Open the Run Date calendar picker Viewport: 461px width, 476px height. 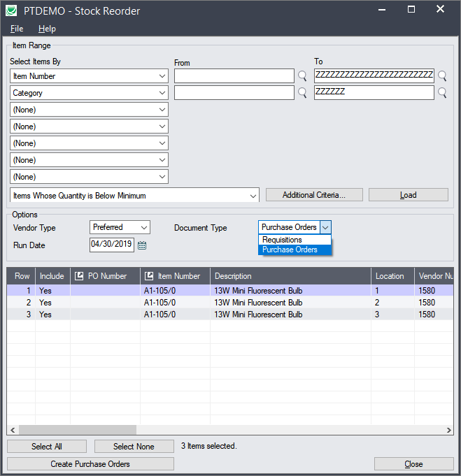point(142,245)
